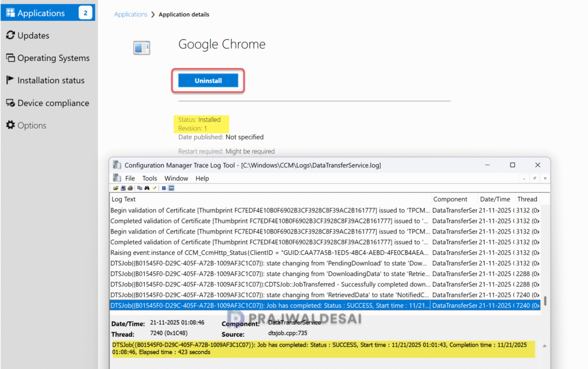Open the Tools menu in CMTrace
The width and height of the screenshot is (588, 369).
point(149,178)
